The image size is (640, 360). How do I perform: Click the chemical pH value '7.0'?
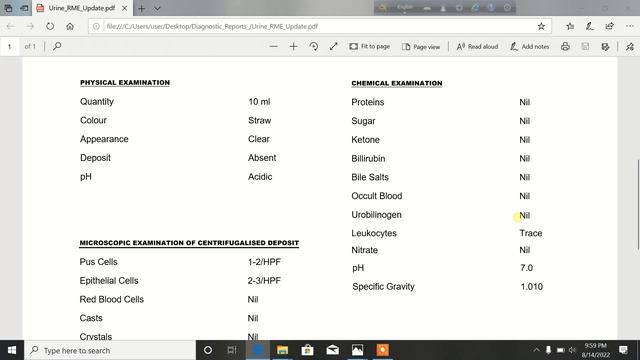point(527,268)
